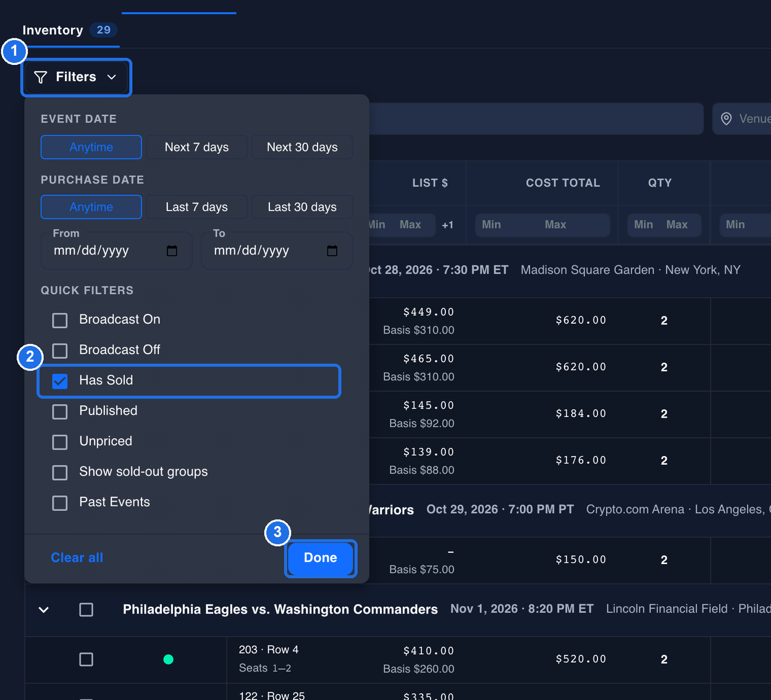Choose Next 30 days event date
The width and height of the screenshot is (771, 700).
tap(302, 147)
